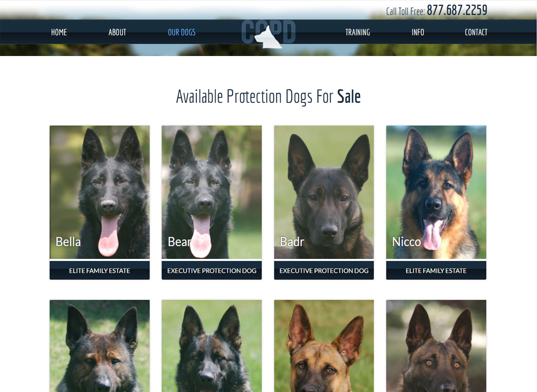The height and width of the screenshot is (392, 537).
Task: Go to the About page
Action: coord(117,32)
